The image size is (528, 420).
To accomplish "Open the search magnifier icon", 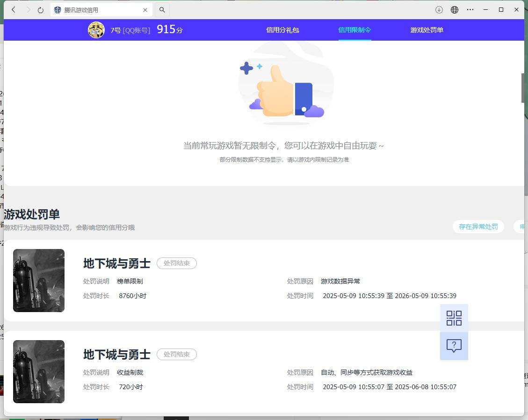I will [162, 10].
